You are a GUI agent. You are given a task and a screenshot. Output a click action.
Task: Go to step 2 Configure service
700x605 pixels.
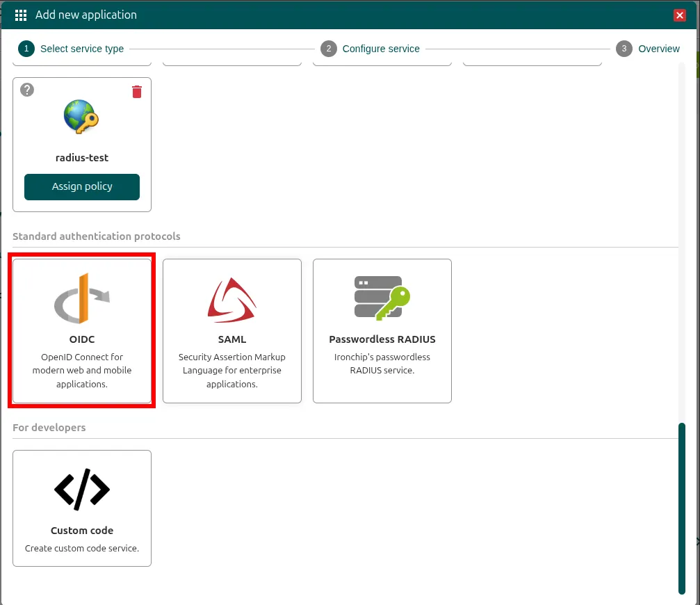[370, 49]
